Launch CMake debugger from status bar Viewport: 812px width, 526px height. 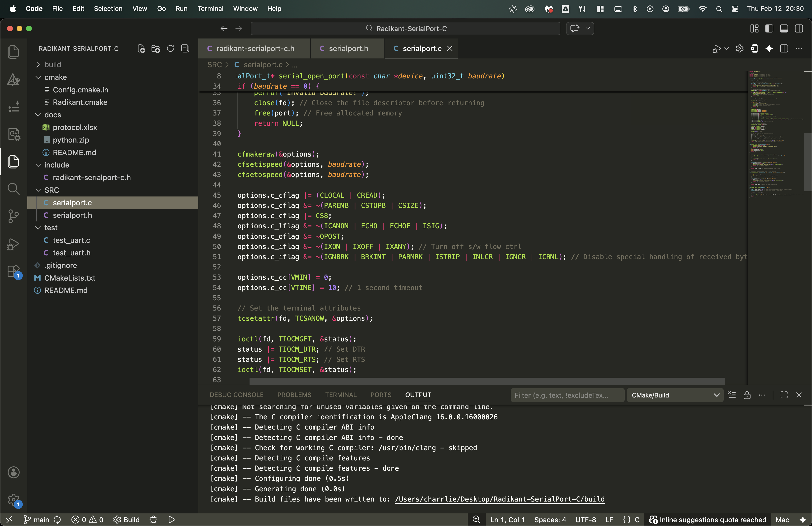point(154,520)
